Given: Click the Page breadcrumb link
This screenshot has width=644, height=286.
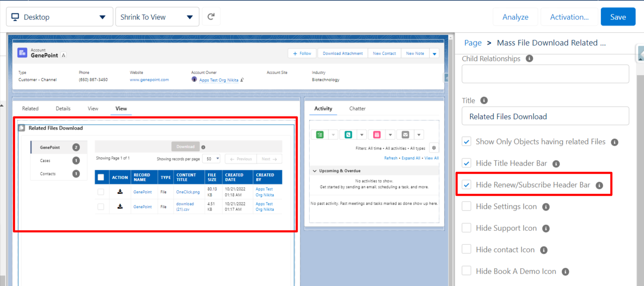Looking at the screenshot, I should [473, 43].
